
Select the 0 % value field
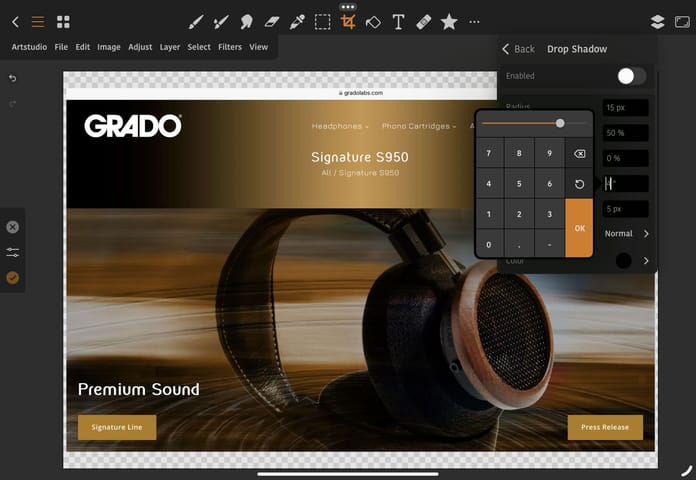click(625, 158)
